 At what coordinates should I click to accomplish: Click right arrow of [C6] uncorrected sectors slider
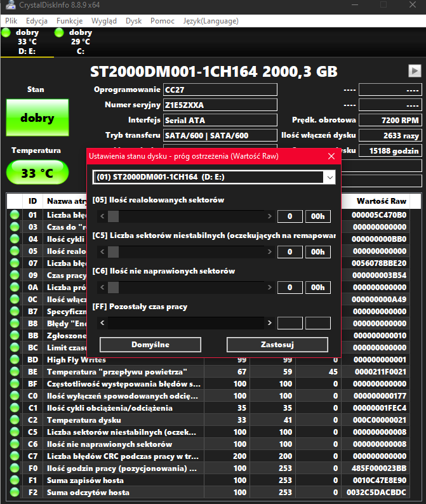point(269,288)
